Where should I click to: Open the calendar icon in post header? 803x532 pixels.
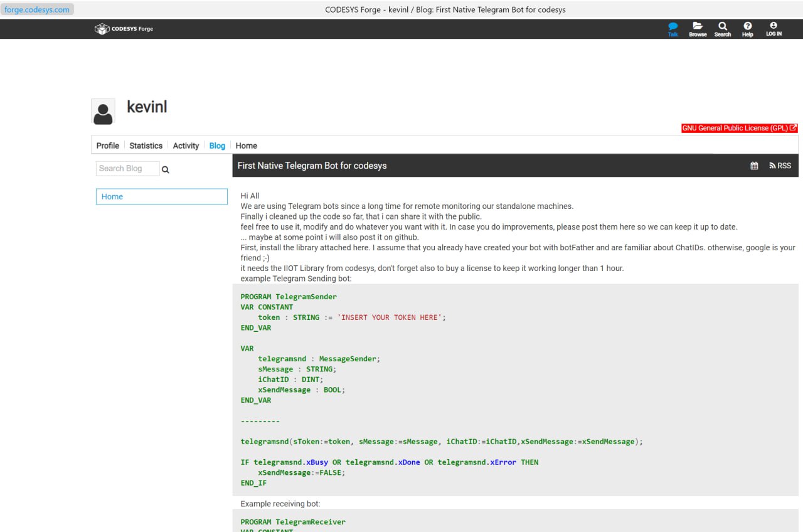pyautogui.click(x=754, y=166)
